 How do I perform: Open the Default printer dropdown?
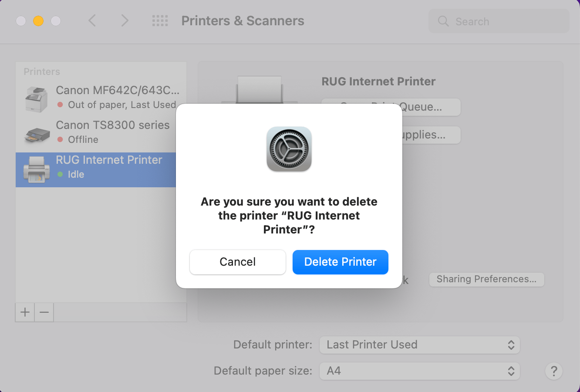(419, 345)
